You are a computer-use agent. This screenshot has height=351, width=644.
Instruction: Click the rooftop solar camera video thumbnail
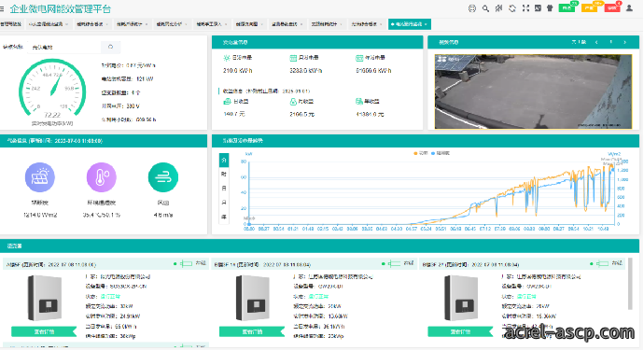pos(533,91)
